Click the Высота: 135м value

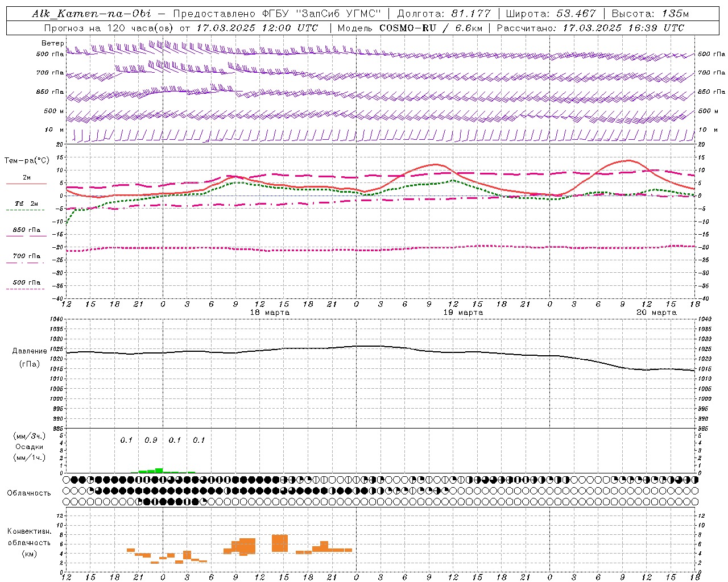(x=650, y=14)
